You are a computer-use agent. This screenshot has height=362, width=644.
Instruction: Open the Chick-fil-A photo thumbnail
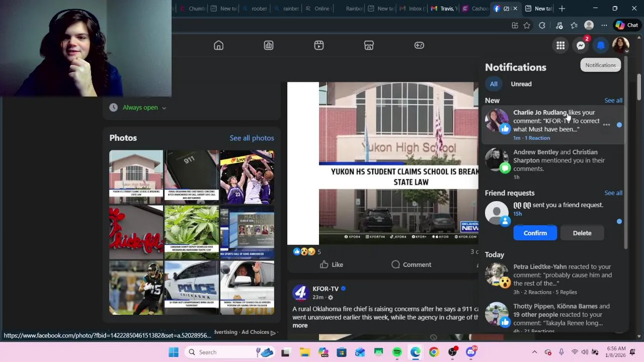136,232
